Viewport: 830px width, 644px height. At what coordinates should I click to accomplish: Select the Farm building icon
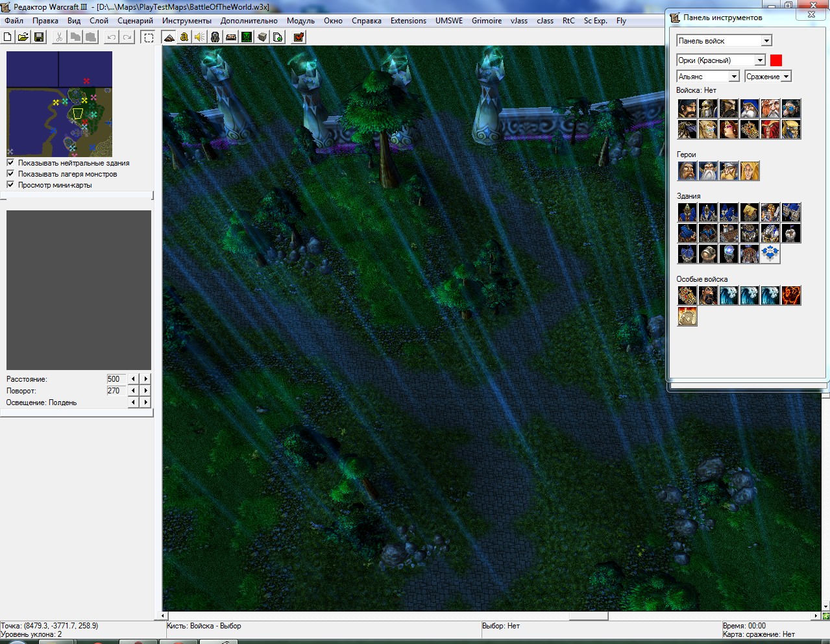[x=750, y=212]
